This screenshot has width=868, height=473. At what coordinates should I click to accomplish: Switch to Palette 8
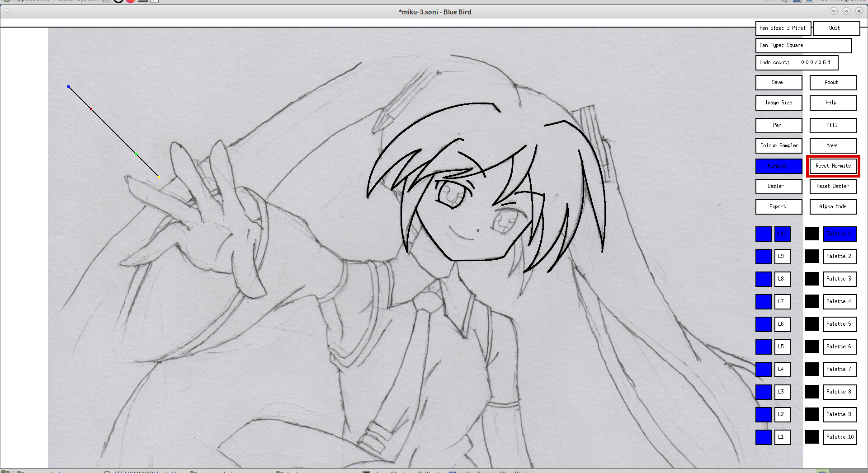pos(840,392)
